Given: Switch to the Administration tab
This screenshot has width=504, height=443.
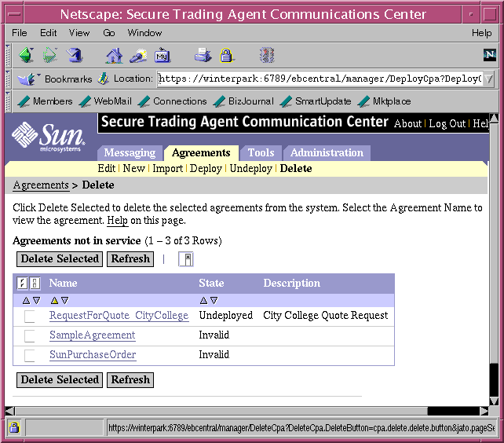Looking at the screenshot, I should pyautogui.click(x=327, y=153).
